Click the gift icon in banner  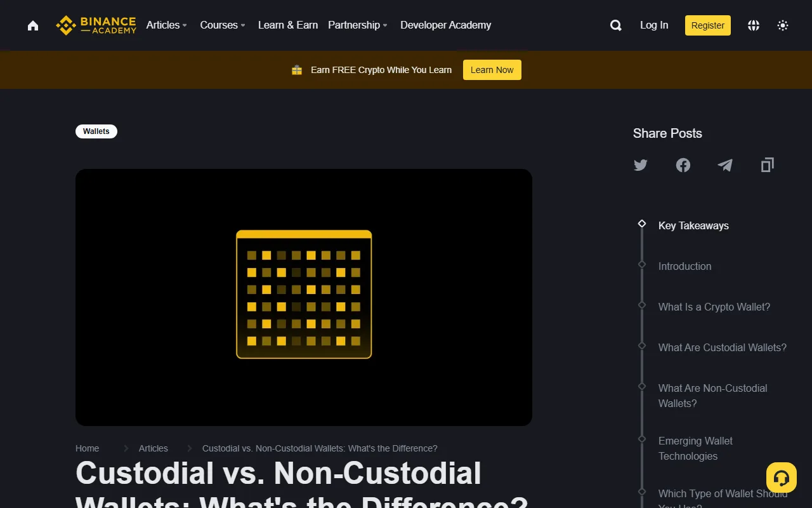[x=297, y=70]
